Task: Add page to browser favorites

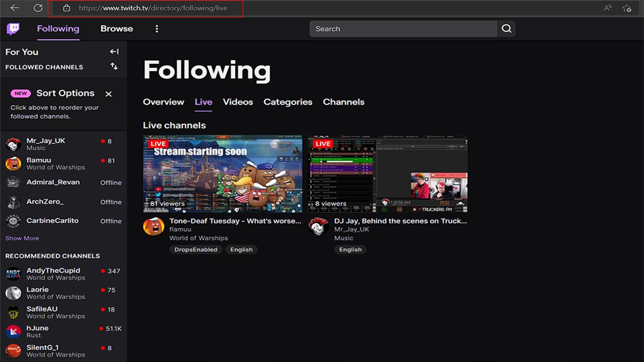Action: (626, 8)
